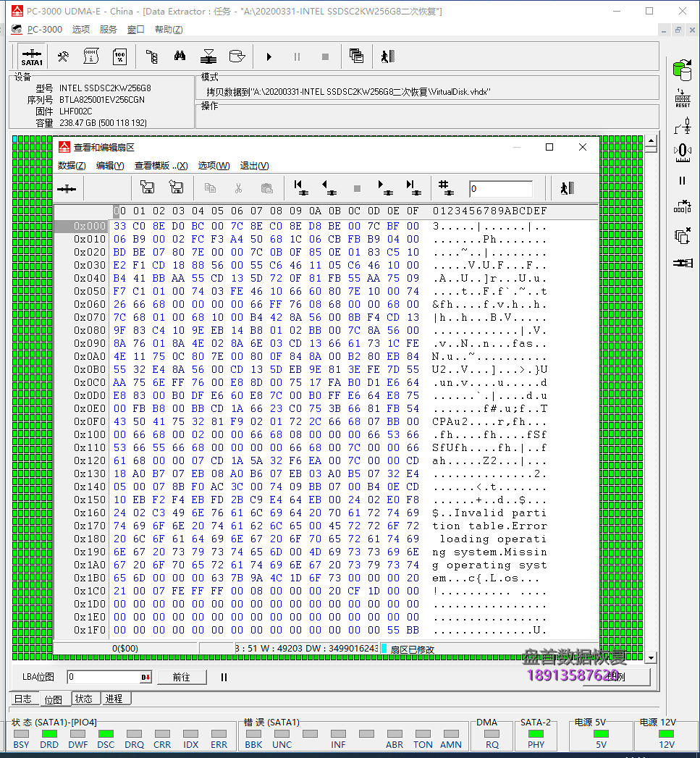Select hex byte 33 at offset 0x000
The width and height of the screenshot is (700, 758).
coord(120,226)
